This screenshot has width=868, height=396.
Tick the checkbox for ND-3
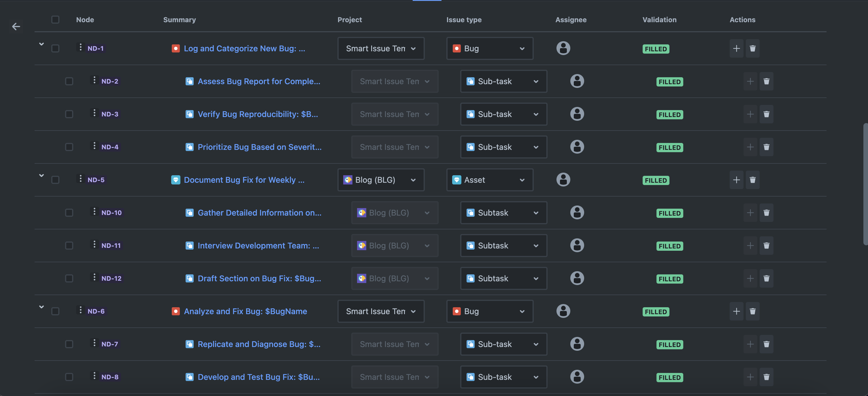click(69, 114)
